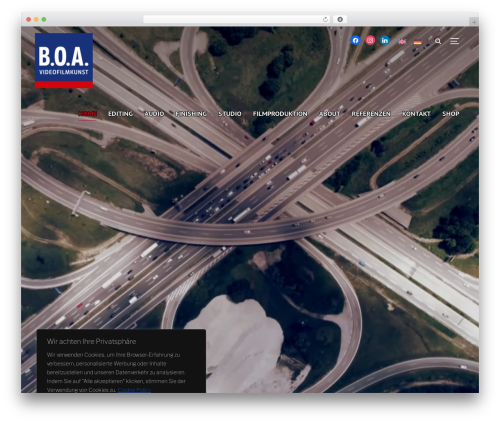Screen dimensions: 500x423
Task: Open the EDITING menu item
Action: tap(120, 114)
